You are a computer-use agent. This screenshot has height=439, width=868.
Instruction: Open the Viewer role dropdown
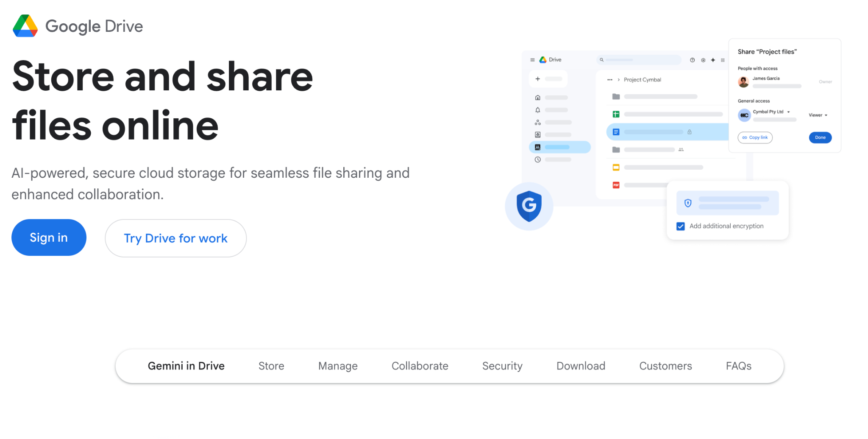click(818, 115)
